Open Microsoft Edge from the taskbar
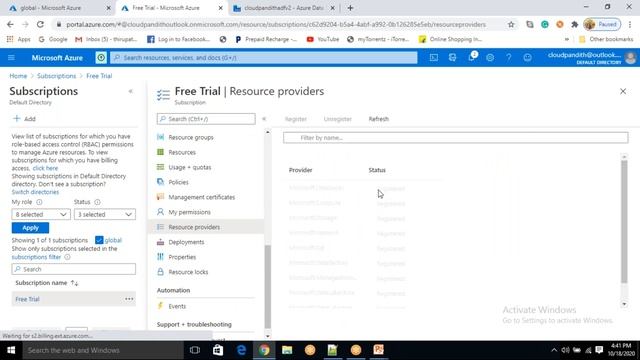640x360 pixels. (241, 350)
